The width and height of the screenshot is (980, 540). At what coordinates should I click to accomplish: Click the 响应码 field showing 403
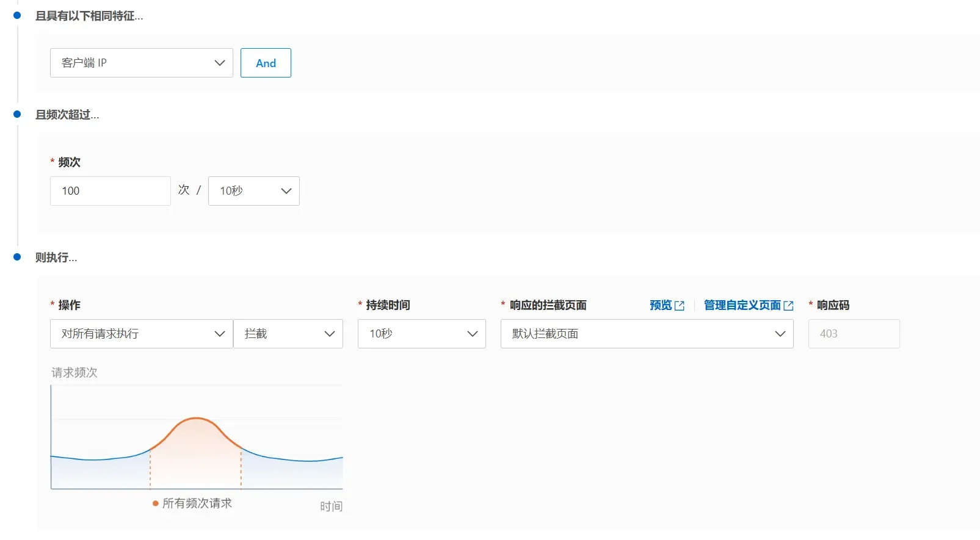854,334
